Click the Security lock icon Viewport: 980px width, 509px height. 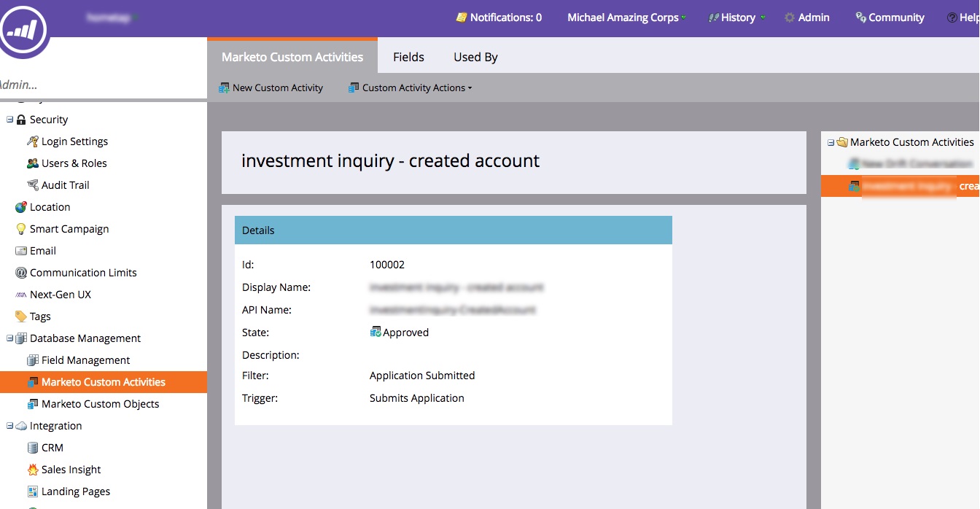pyautogui.click(x=21, y=120)
